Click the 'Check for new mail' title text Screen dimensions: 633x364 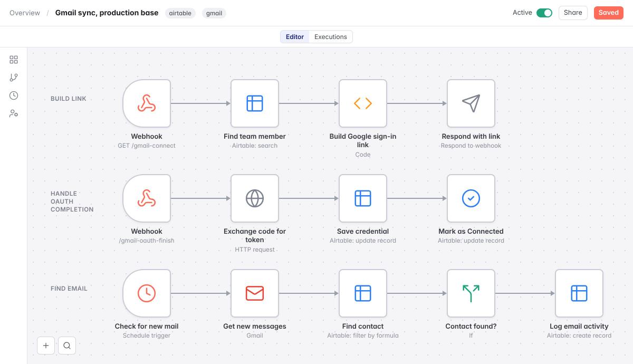pos(147,326)
